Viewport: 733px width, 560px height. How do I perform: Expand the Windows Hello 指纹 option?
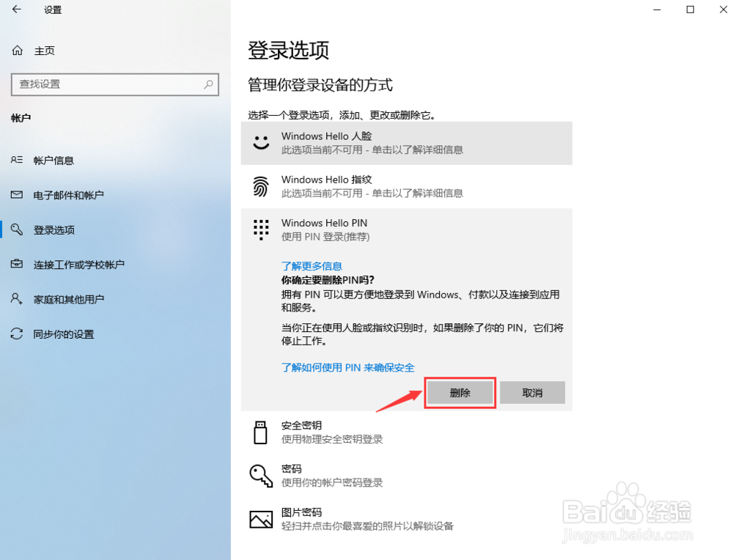tap(406, 186)
